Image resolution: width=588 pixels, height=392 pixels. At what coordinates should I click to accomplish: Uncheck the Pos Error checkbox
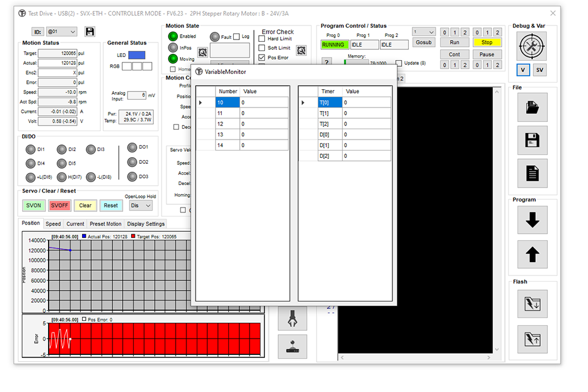(x=262, y=58)
